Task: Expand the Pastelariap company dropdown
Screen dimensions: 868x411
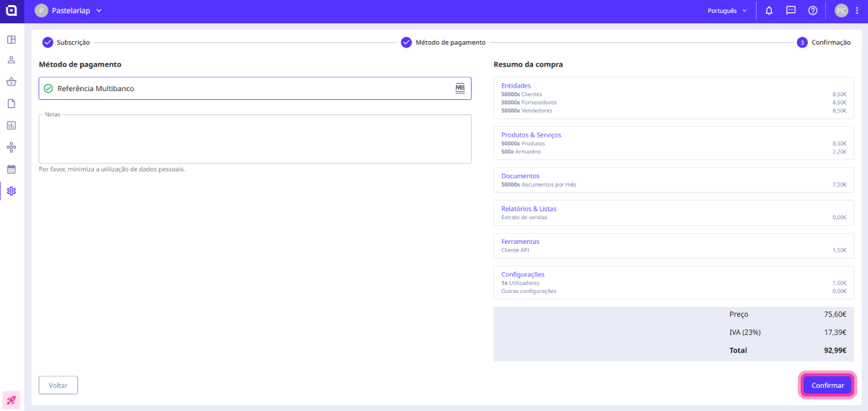Action: [x=69, y=11]
